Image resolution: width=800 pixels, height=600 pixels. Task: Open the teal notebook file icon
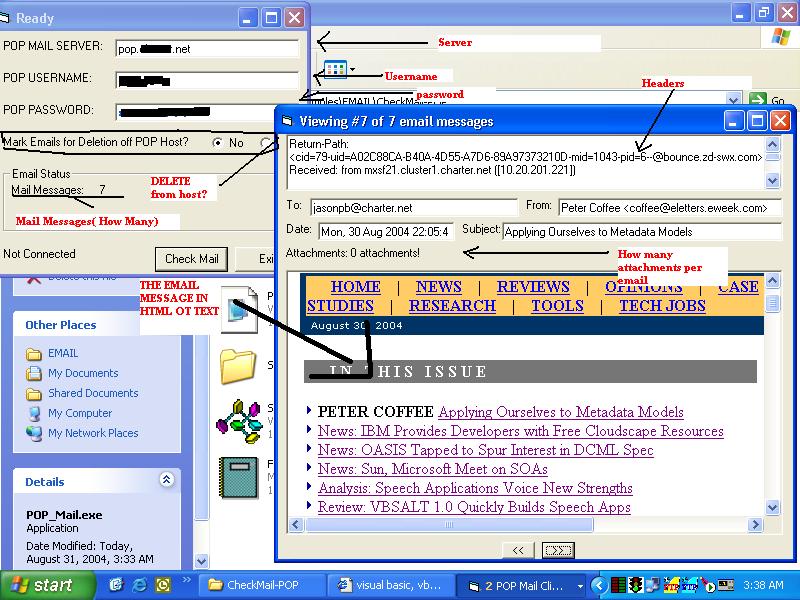(x=238, y=476)
